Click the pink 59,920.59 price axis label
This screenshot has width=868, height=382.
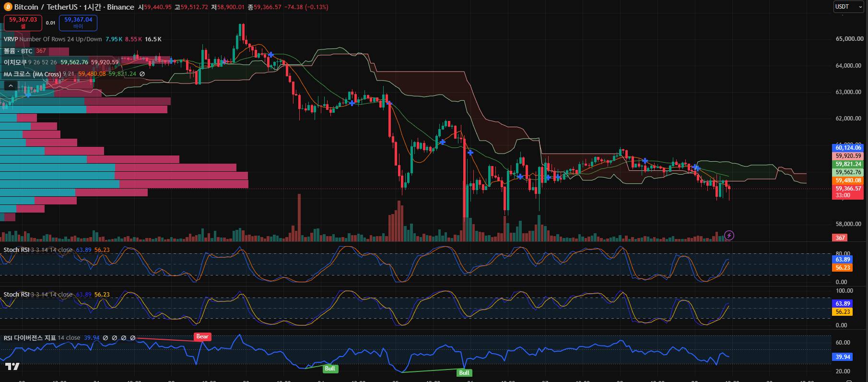(x=848, y=156)
